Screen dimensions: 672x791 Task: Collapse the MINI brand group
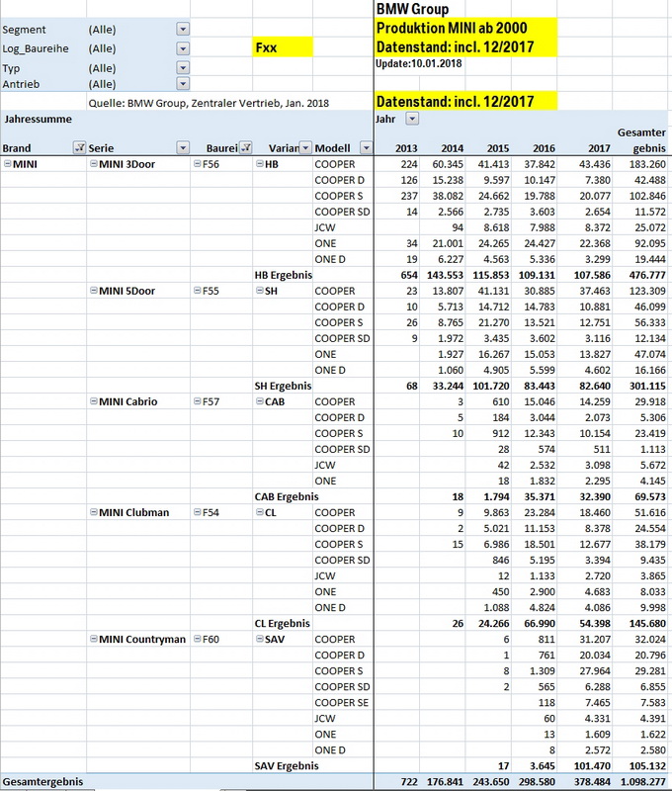7,163
